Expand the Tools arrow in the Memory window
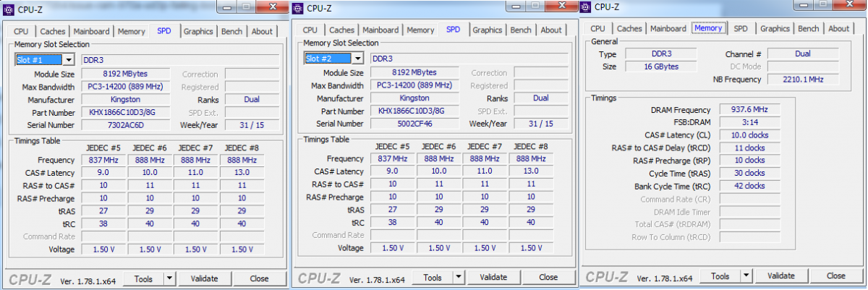This screenshot has height=290, width=868. pos(746,276)
